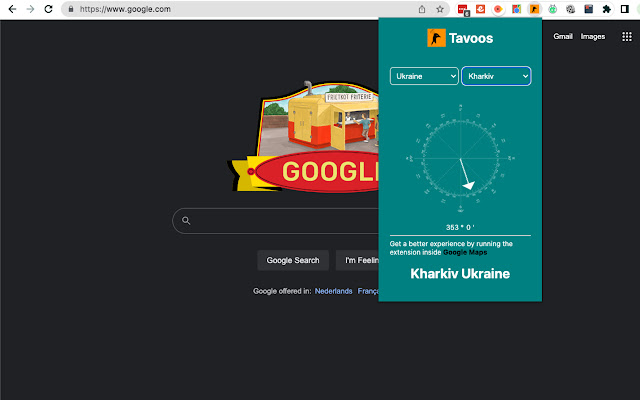Bookmark this page with the star icon
The height and width of the screenshot is (400, 640).
coord(440,9)
